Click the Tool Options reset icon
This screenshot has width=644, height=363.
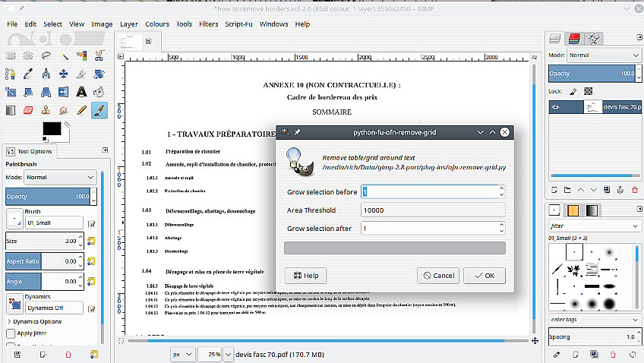coord(94,354)
